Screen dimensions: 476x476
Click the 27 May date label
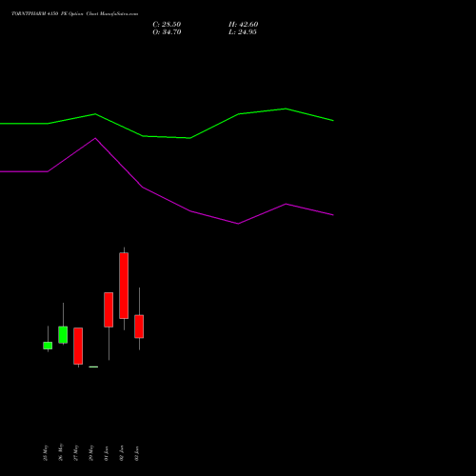[76, 453]
